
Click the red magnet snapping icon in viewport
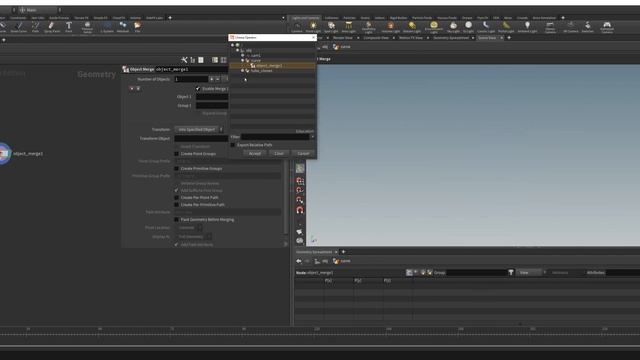click(300, 210)
